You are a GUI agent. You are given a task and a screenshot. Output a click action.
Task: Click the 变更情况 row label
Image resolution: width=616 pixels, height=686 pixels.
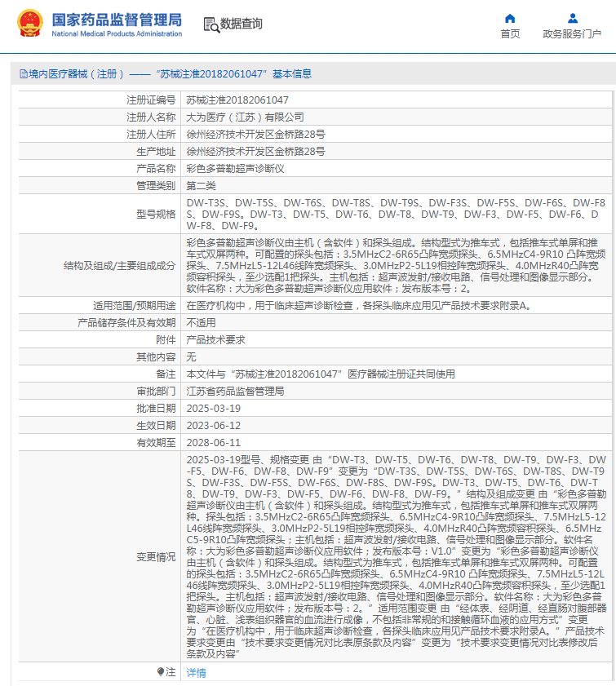tap(156, 557)
